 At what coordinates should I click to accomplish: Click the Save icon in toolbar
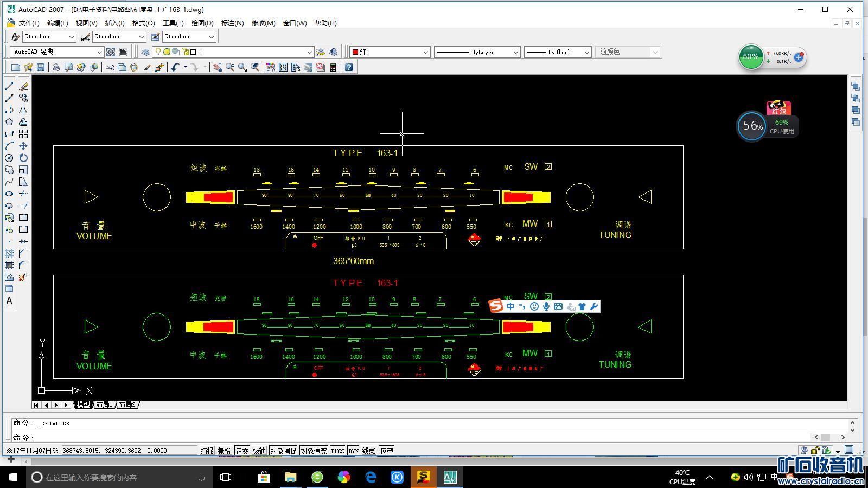[41, 67]
